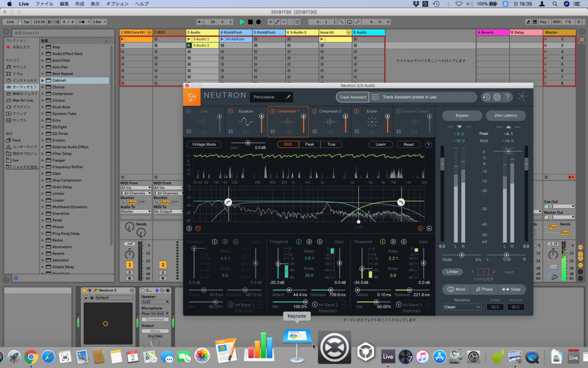Launch 3-Audio 1 clip play icon

pyautogui.click(x=189, y=39)
